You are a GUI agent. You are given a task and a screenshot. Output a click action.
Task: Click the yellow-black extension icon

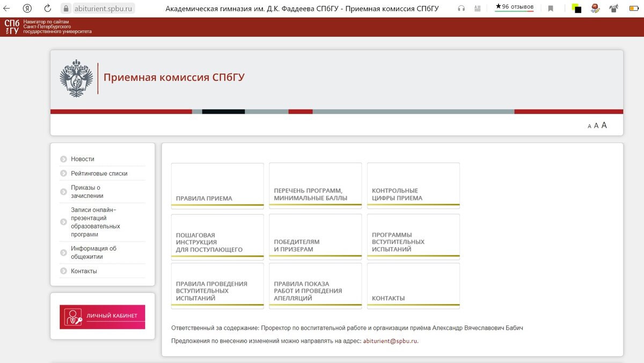576,8
